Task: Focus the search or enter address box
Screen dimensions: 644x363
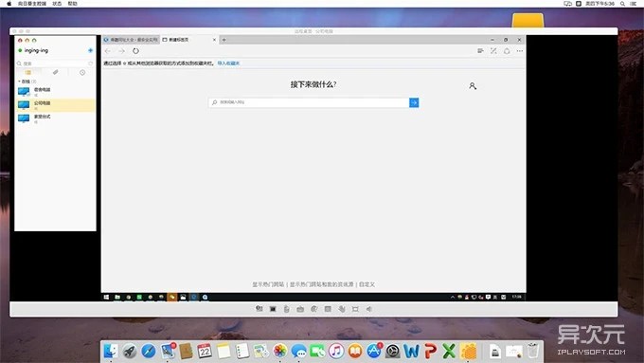Action: point(309,102)
